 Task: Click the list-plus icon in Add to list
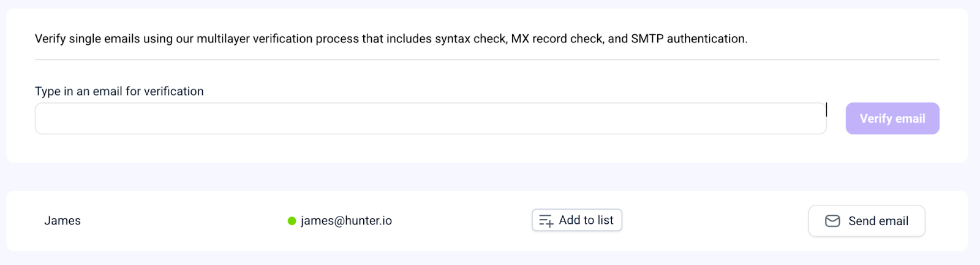pos(546,221)
